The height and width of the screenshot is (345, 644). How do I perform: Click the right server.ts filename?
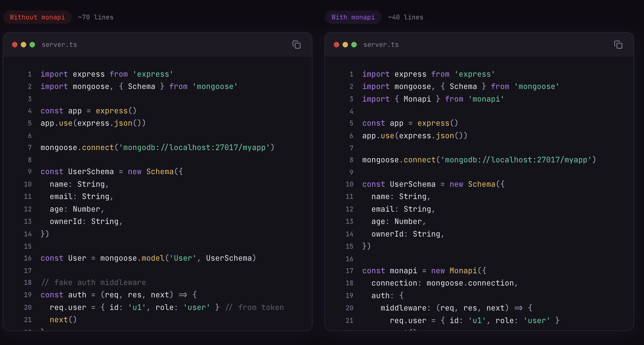[x=381, y=45]
